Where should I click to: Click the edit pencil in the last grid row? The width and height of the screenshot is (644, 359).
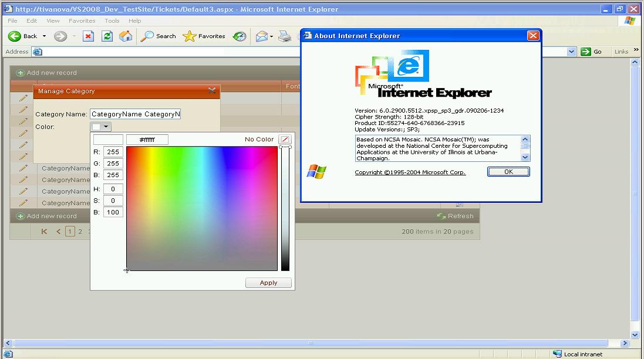click(23, 203)
